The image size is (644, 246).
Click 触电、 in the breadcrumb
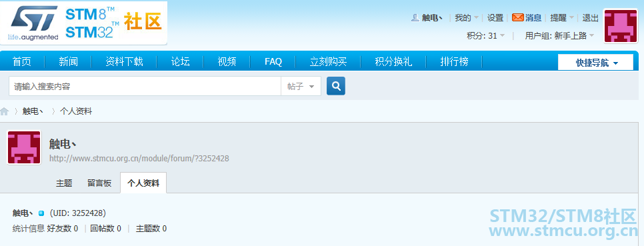tap(33, 111)
